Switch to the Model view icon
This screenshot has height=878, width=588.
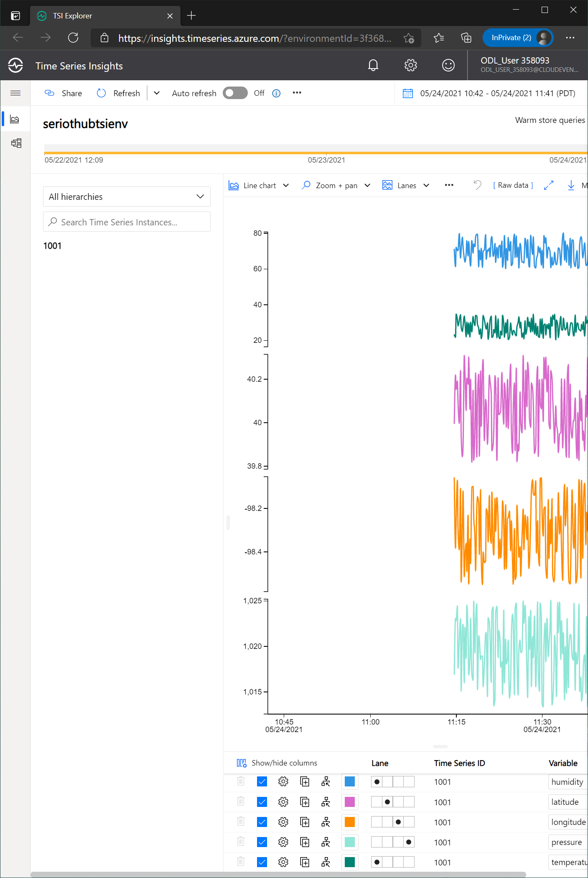(x=16, y=143)
